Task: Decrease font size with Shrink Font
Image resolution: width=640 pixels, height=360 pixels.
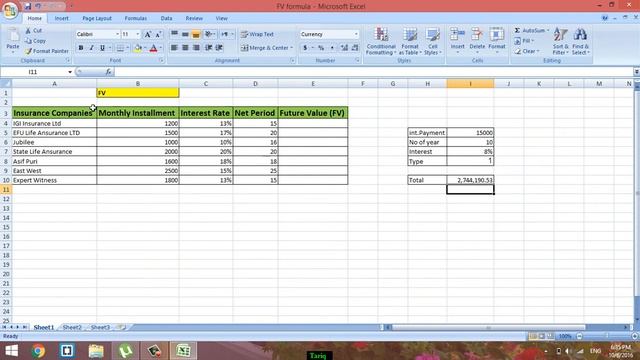Action: [158, 34]
